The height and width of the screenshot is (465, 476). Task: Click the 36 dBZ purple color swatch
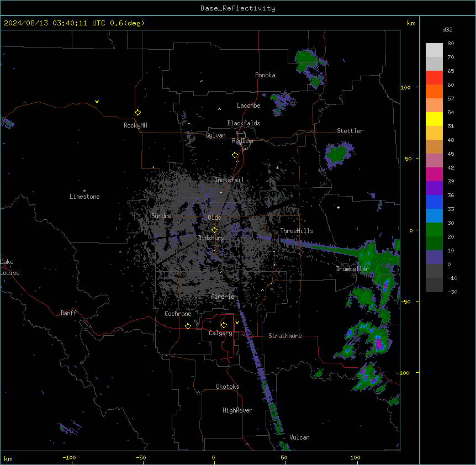pos(434,188)
